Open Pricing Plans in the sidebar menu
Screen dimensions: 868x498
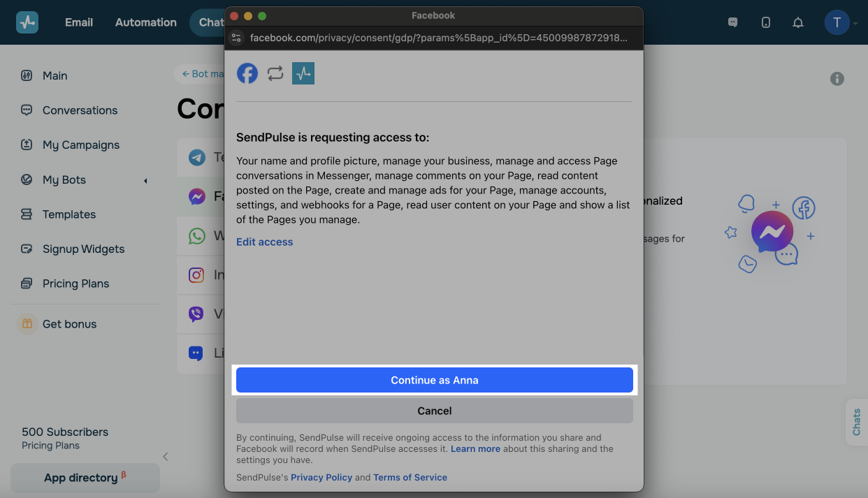click(x=75, y=284)
